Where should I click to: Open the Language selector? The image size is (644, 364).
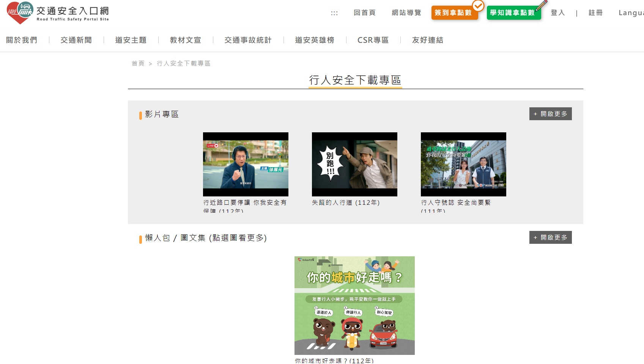click(x=631, y=13)
